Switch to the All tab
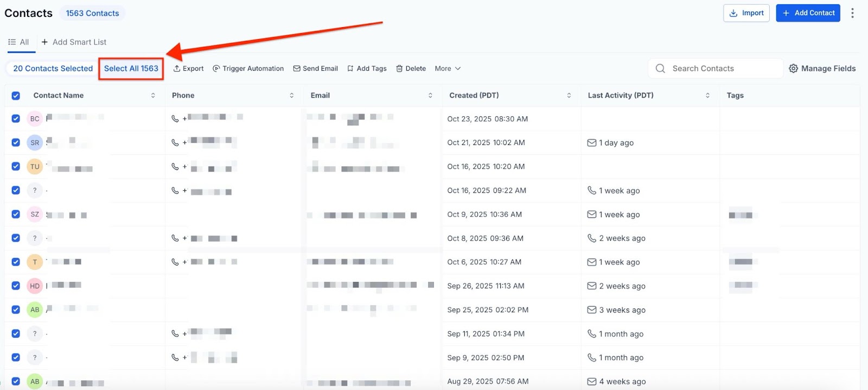This screenshot has height=390, width=868. (20, 42)
